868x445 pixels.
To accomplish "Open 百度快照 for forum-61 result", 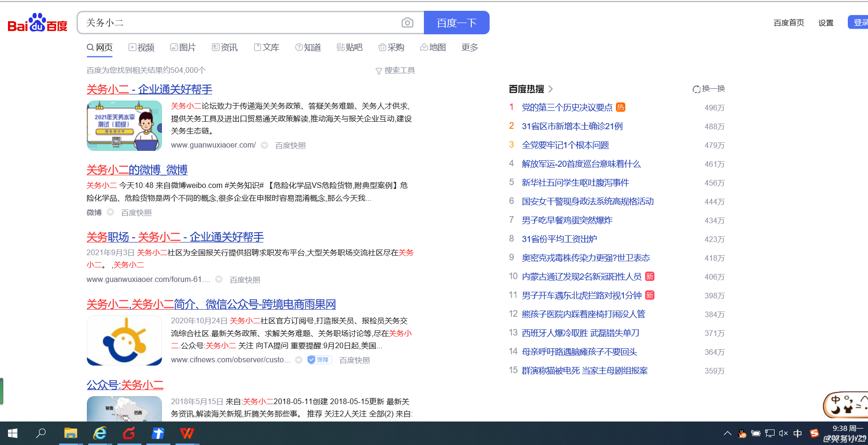I will tap(245, 280).
